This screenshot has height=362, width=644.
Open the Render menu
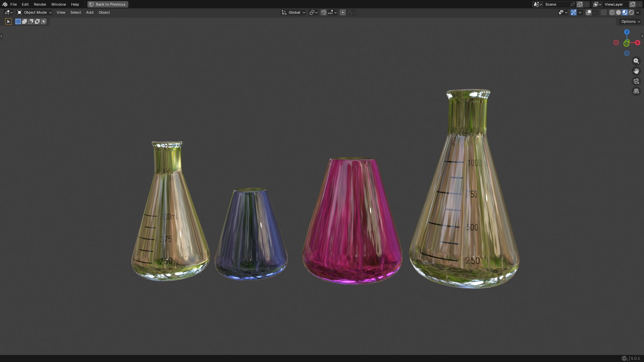coord(40,4)
